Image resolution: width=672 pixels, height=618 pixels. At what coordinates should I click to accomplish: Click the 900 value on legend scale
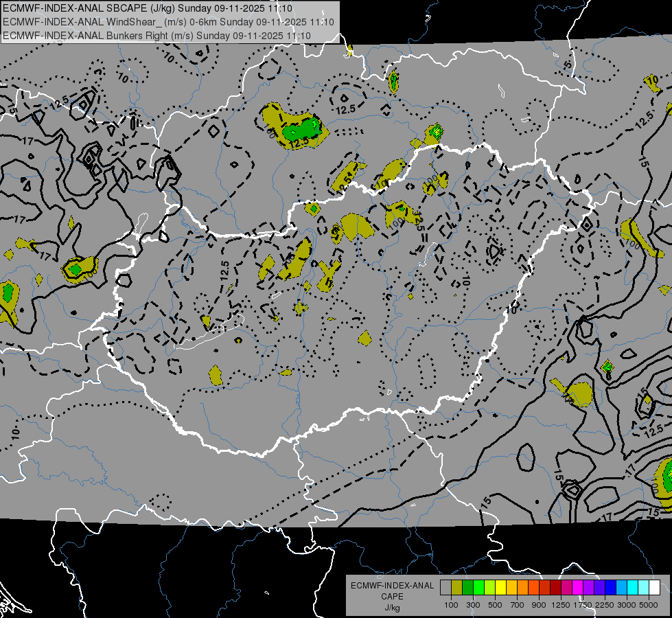539,605
